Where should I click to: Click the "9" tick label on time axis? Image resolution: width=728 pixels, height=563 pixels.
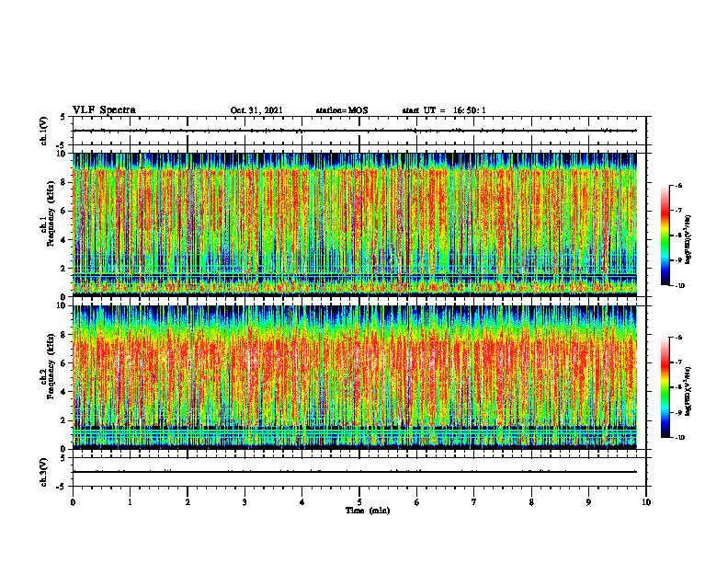click(588, 502)
